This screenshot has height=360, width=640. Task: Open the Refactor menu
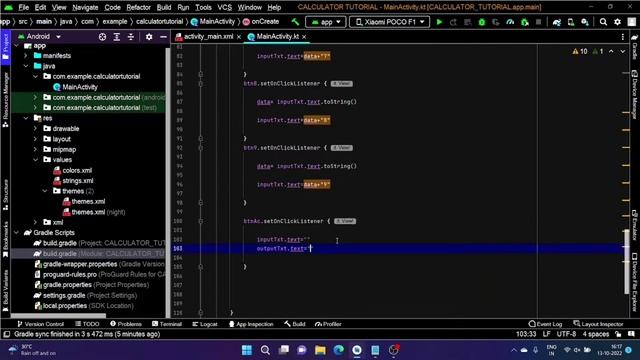point(138,7)
